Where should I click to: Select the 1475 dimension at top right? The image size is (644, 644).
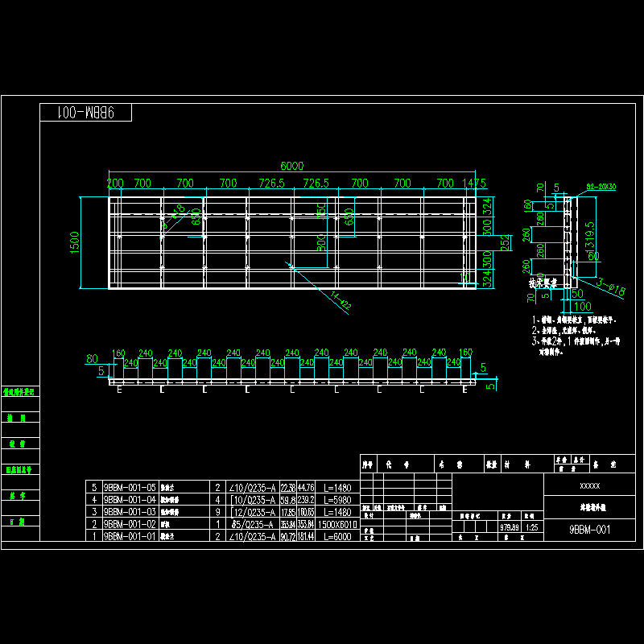click(476, 184)
